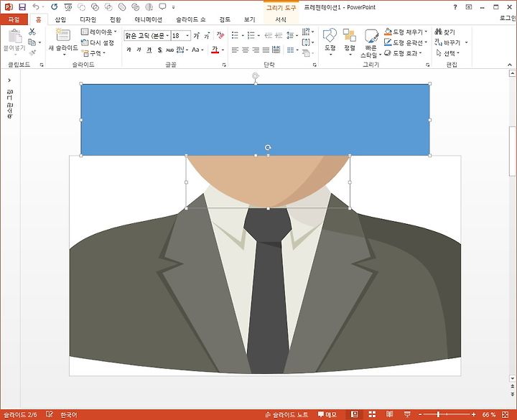Open the Change Case (Aa) dropdown
This screenshot has height=420, width=517.
pyautogui.click(x=198, y=50)
